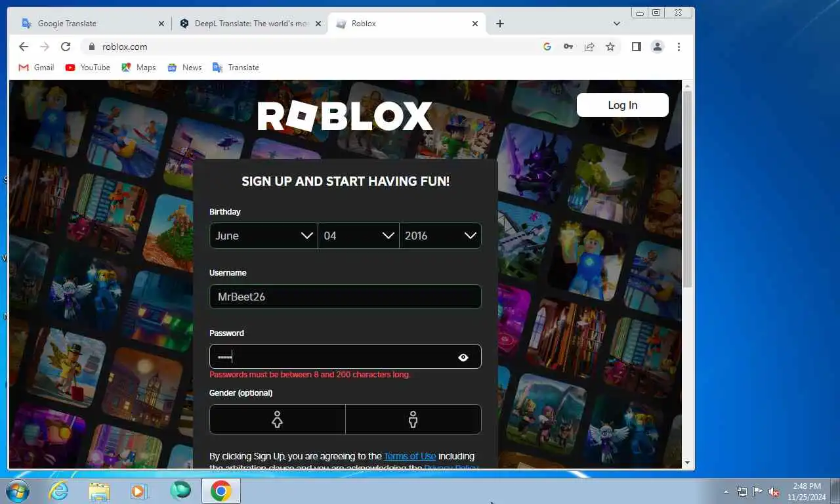Open the Chrome profile avatar
This screenshot has height=504, width=840.
[x=657, y=47]
